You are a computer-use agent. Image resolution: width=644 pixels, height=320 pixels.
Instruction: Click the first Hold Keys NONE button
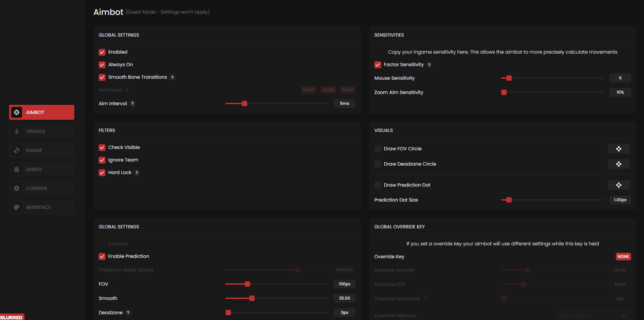(309, 90)
